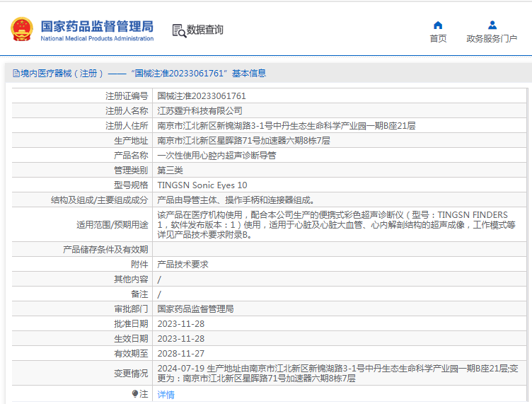Open the 详情 details link

pos(166,394)
